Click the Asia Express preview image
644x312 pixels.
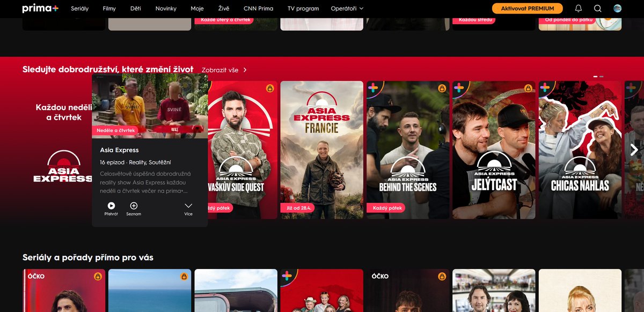pos(150,106)
